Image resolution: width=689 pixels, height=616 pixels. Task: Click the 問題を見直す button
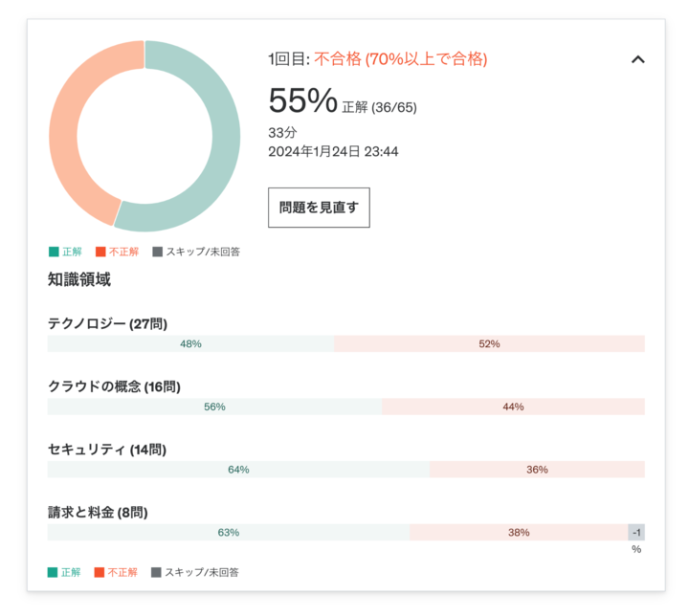point(319,208)
